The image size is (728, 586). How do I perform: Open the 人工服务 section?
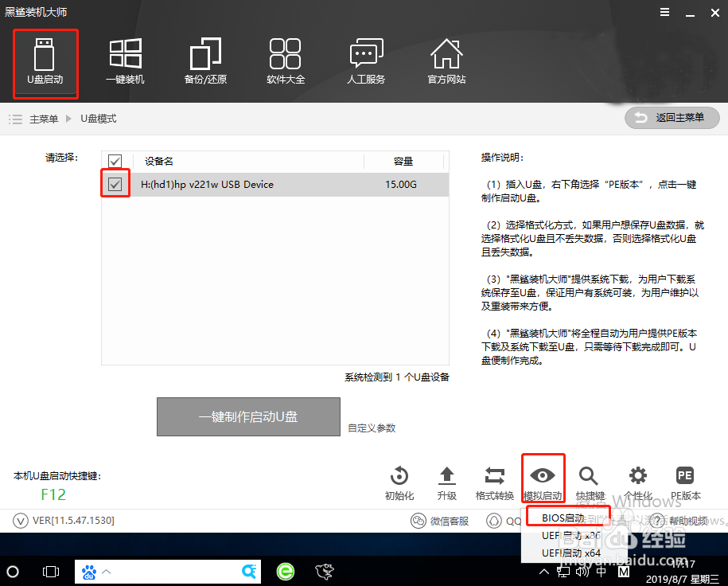click(366, 62)
